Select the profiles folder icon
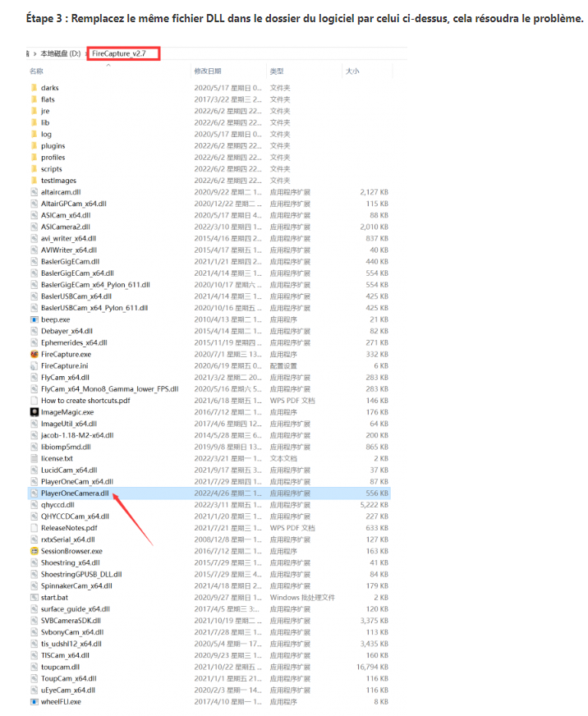Screen dimensions: 588x716 click(34, 157)
